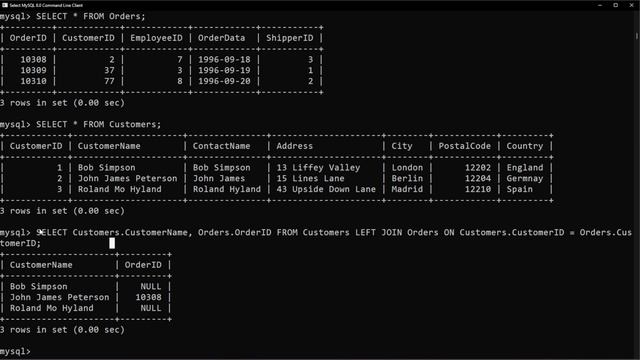Click the date 1996-09-18
This screenshot has width=640, height=360.
224,60
